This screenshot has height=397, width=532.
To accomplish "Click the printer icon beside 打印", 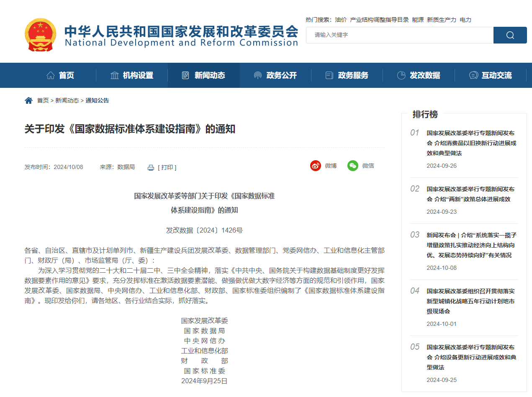I will click(151, 167).
